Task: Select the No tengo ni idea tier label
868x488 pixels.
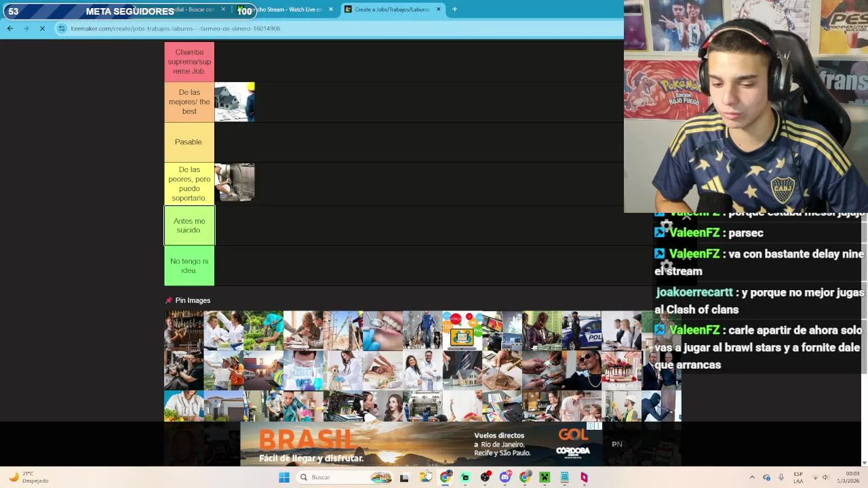Action: pyautogui.click(x=189, y=266)
